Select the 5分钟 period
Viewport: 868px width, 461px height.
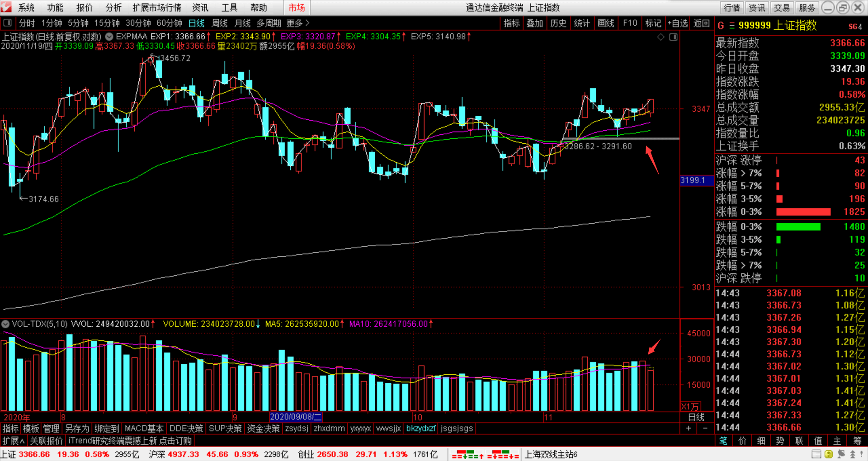[78, 23]
